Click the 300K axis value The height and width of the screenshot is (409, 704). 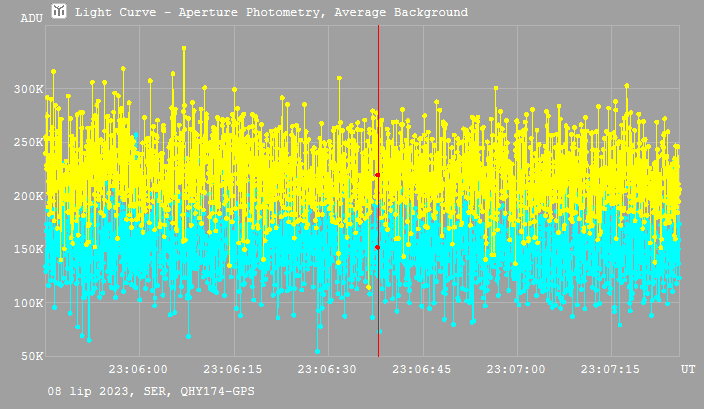28,89
